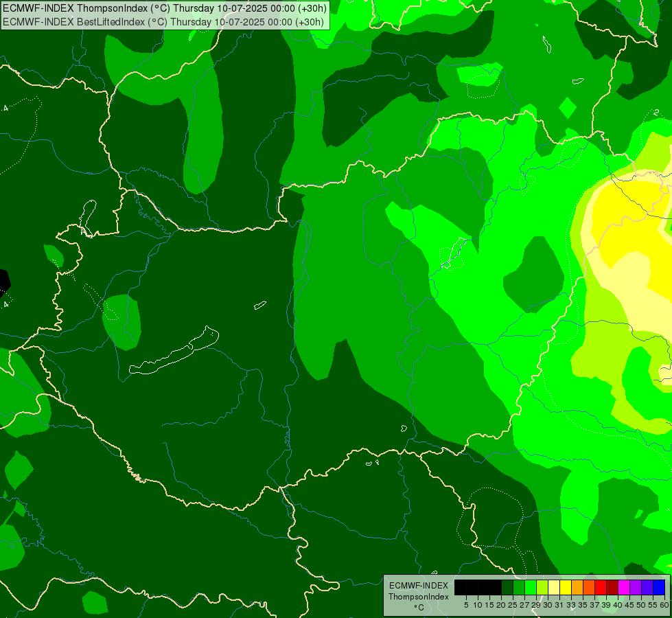The image size is (672, 618).
Task: Click legend tick value 30
Action: pyautogui.click(x=548, y=605)
